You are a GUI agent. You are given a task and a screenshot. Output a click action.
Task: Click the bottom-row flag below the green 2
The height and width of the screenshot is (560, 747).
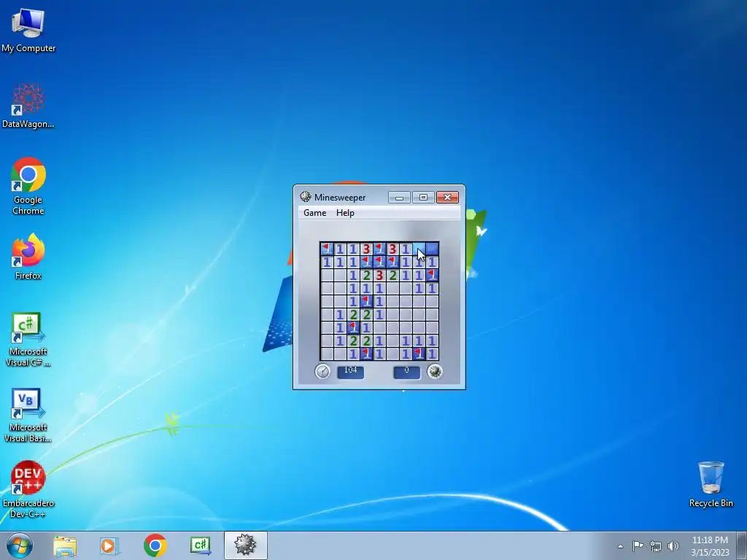click(366, 354)
